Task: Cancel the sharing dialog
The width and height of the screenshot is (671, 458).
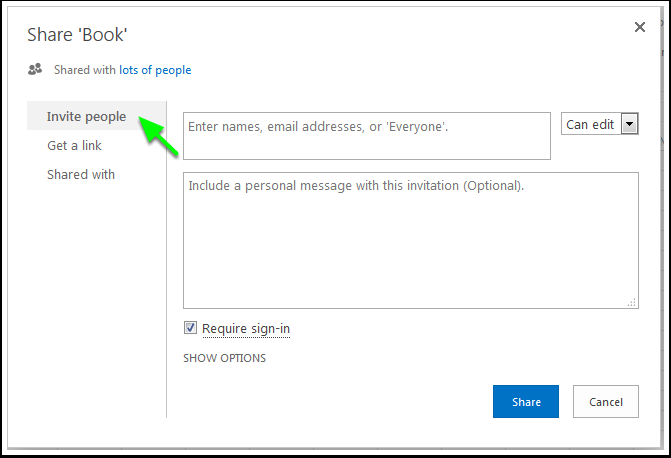Action: tap(605, 402)
